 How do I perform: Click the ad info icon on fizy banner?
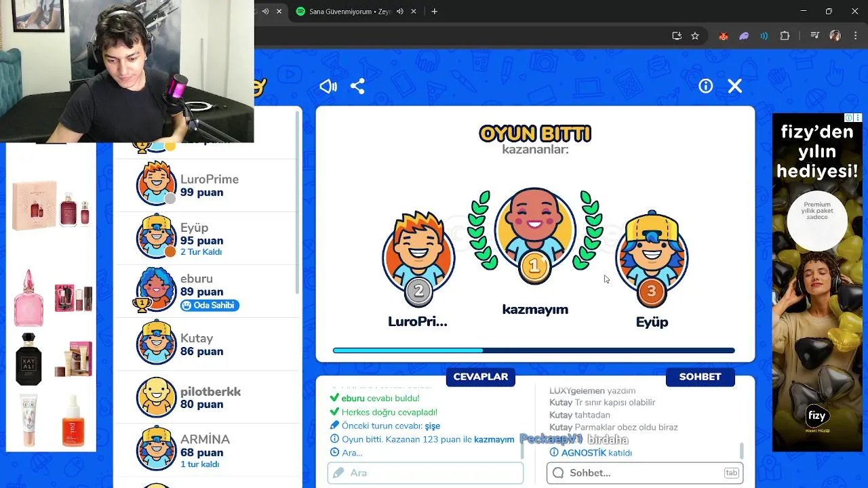pyautogui.click(x=849, y=118)
